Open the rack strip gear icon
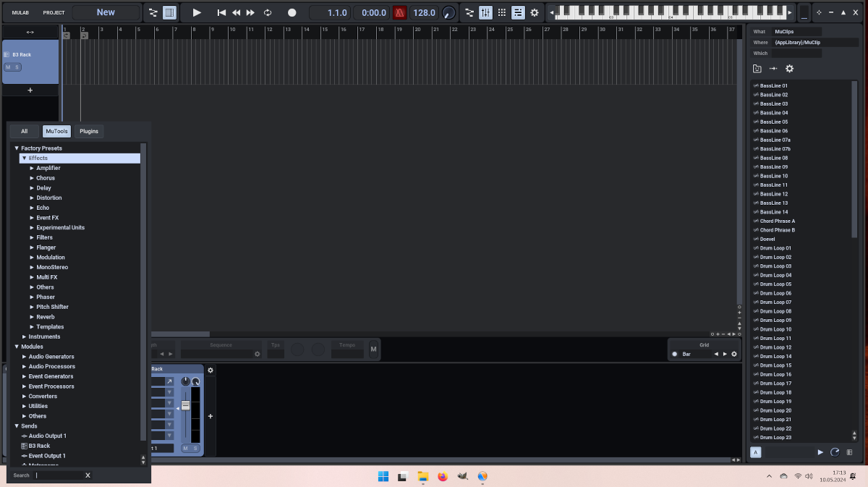 [210, 370]
